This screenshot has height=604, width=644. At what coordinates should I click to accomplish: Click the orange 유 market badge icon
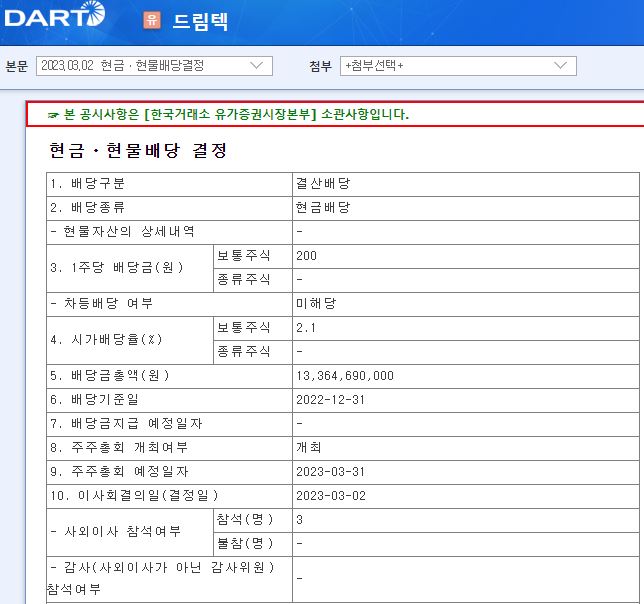[x=152, y=19]
